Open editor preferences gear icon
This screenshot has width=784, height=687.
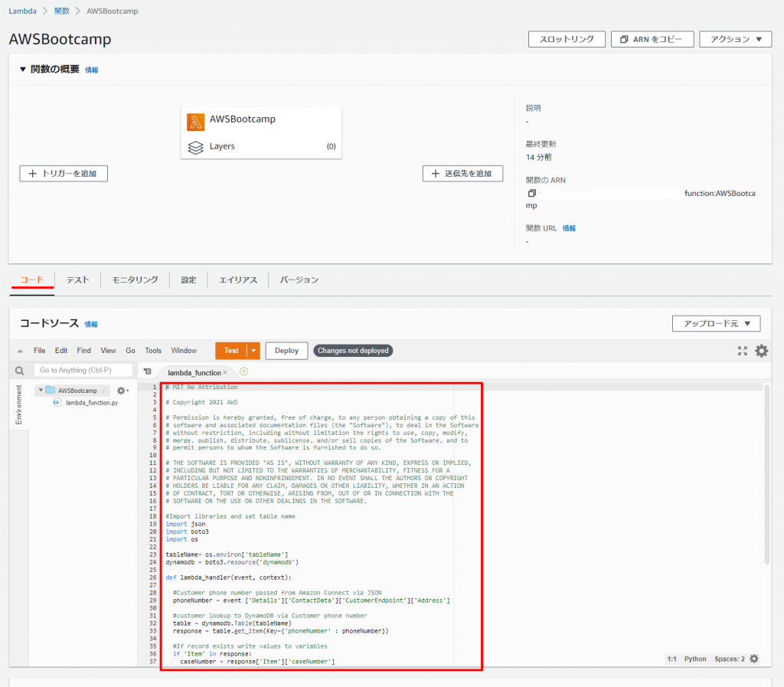tap(762, 351)
